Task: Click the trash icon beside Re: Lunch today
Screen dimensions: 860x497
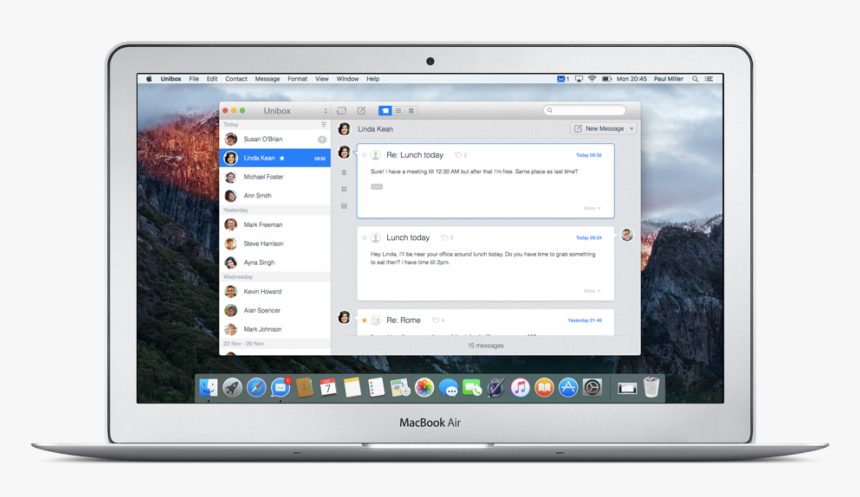Action: pos(344,172)
